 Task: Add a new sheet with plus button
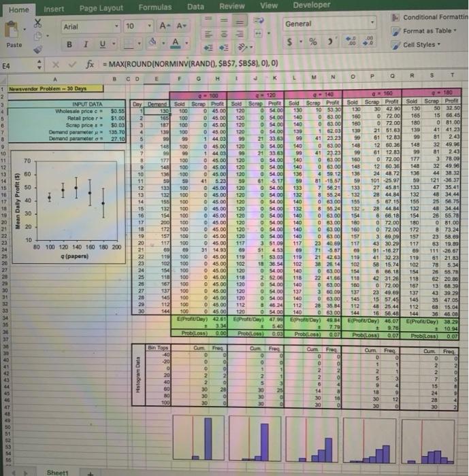90,473
